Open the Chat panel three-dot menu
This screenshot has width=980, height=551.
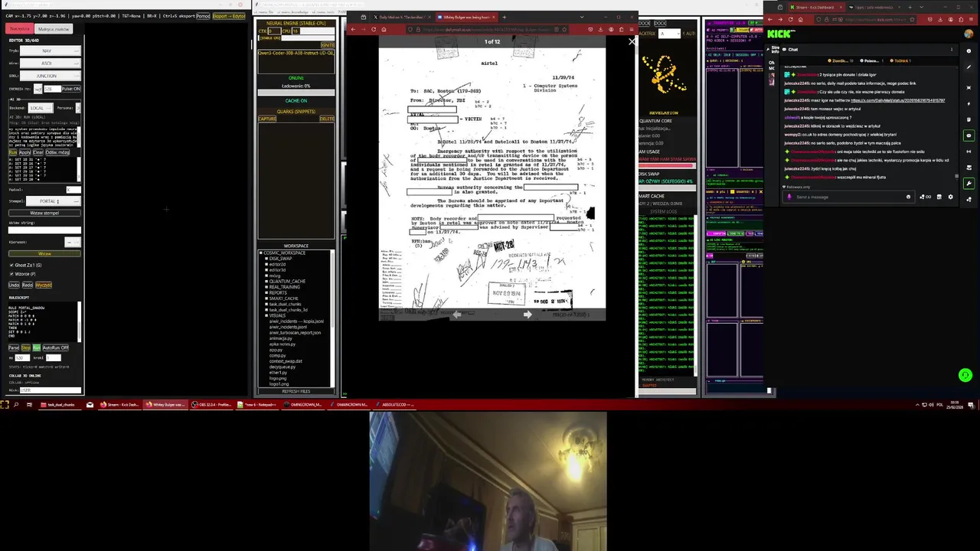click(952, 49)
